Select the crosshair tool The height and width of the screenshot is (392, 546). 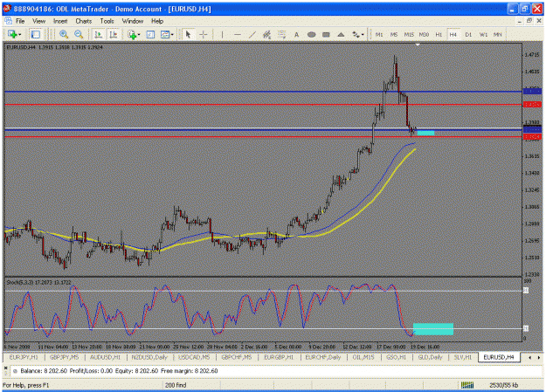[204, 34]
